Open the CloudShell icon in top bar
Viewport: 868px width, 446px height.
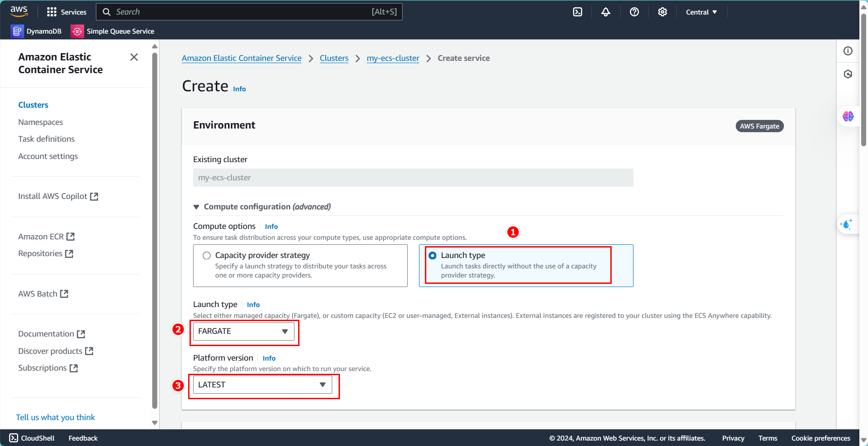(x=578, y=12)
